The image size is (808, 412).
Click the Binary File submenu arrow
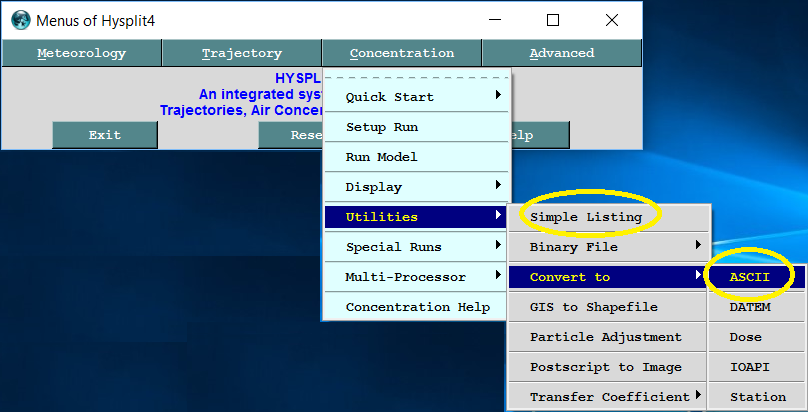[699, 245]
